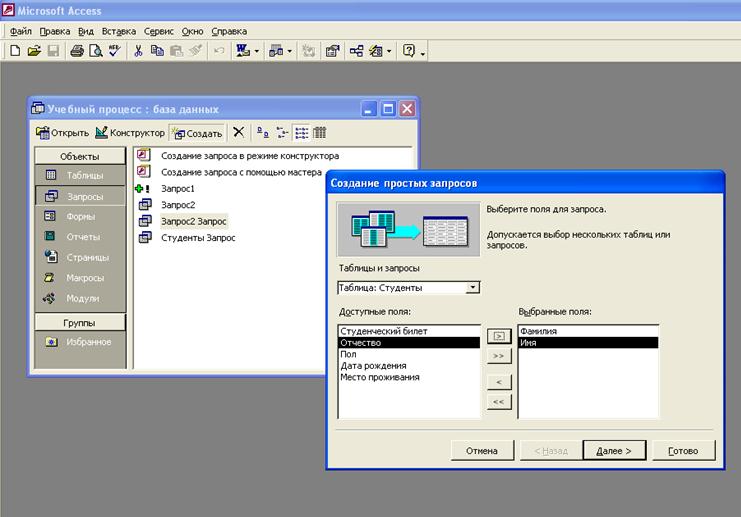
Task: Click the Code toolbar icon
Action: [x=309, y=51]
